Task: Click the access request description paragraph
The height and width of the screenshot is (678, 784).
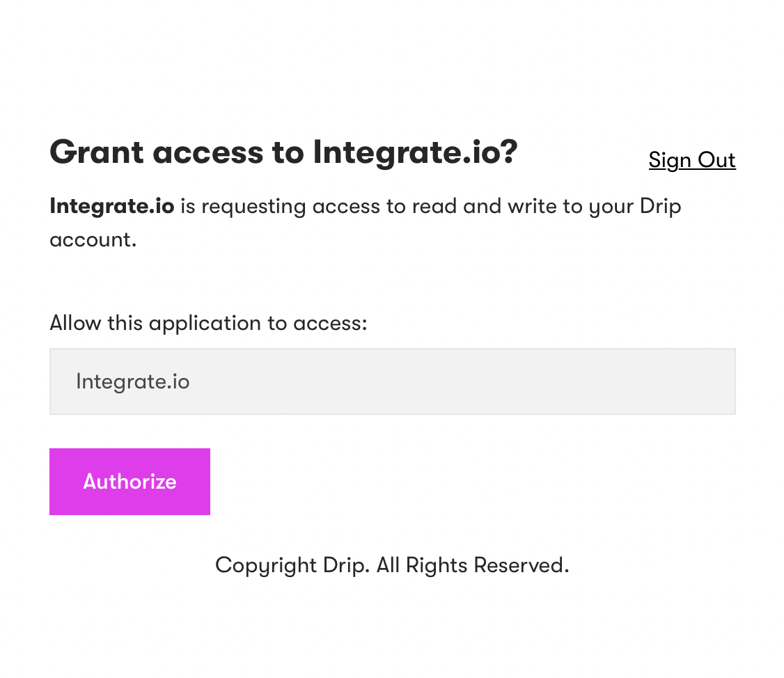Action: tap(366, 223)
